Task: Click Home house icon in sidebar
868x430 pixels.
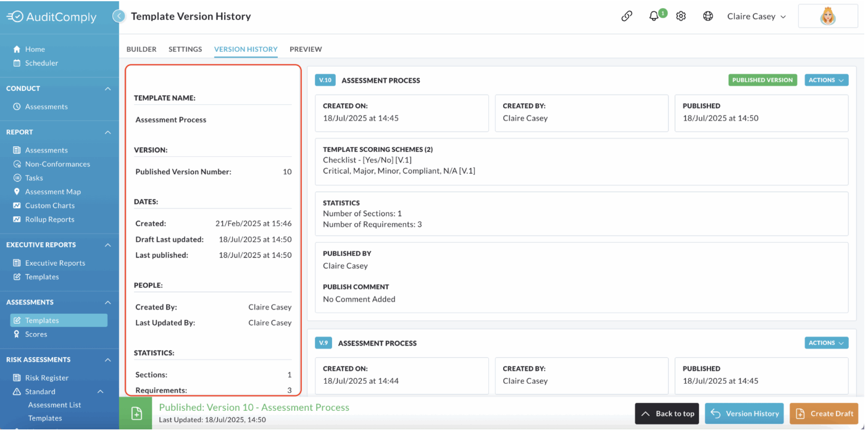Action: [x=17, y=49]
